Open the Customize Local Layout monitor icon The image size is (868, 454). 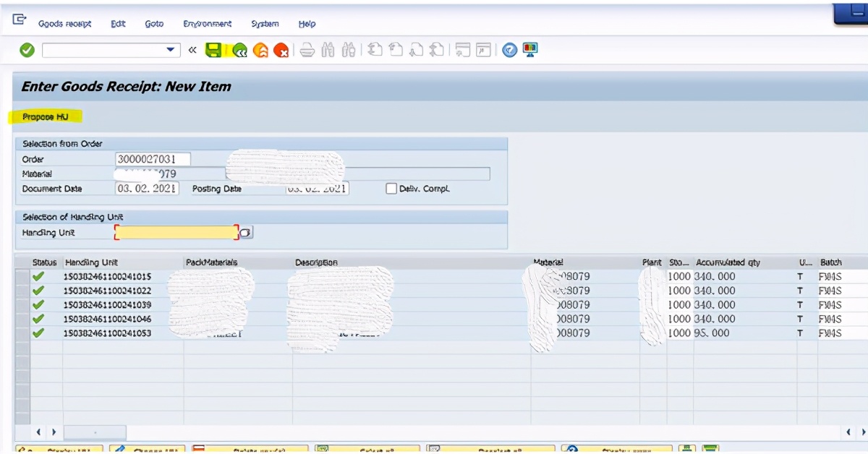530,50
